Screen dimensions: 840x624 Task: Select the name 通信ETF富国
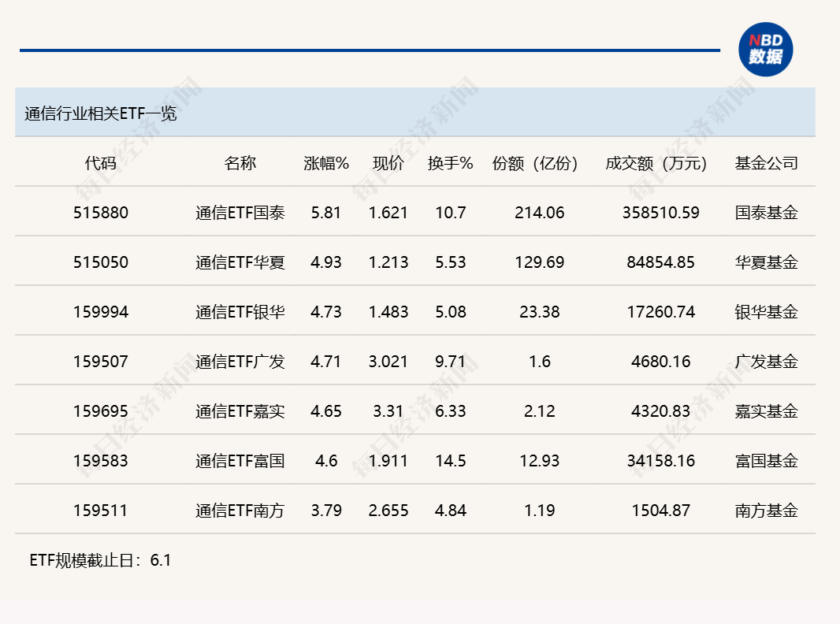[240, 461]
